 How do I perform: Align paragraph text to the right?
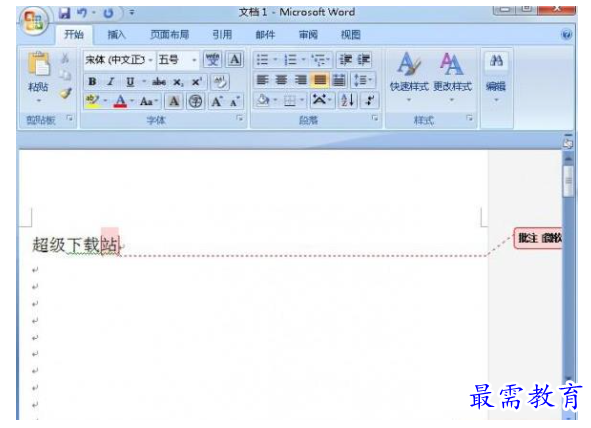click(300, 80)
